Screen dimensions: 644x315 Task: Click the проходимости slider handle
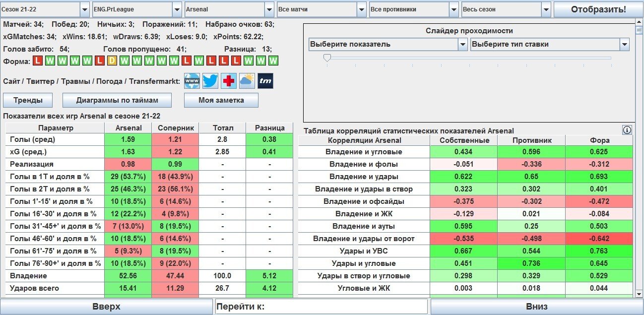point(327,58)
